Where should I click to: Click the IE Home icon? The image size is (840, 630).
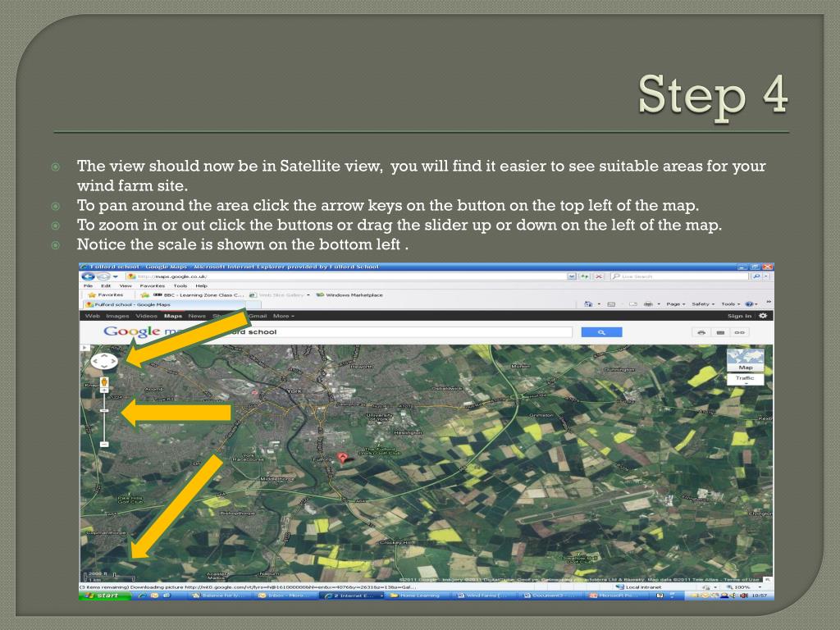pos(588,304)
